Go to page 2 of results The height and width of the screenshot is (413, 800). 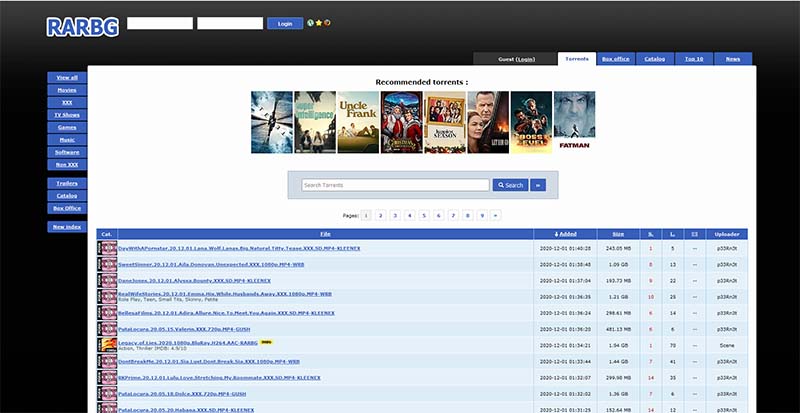click(x=381, y=215)
